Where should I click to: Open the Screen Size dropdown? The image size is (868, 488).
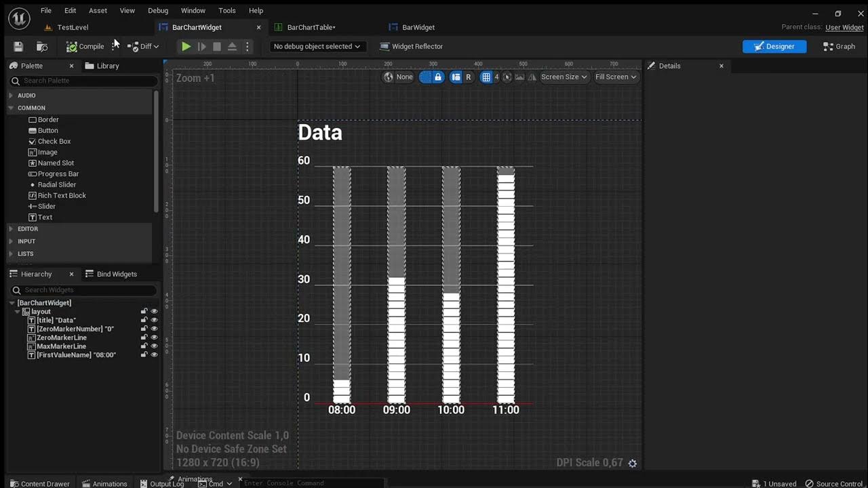[564, 77]
